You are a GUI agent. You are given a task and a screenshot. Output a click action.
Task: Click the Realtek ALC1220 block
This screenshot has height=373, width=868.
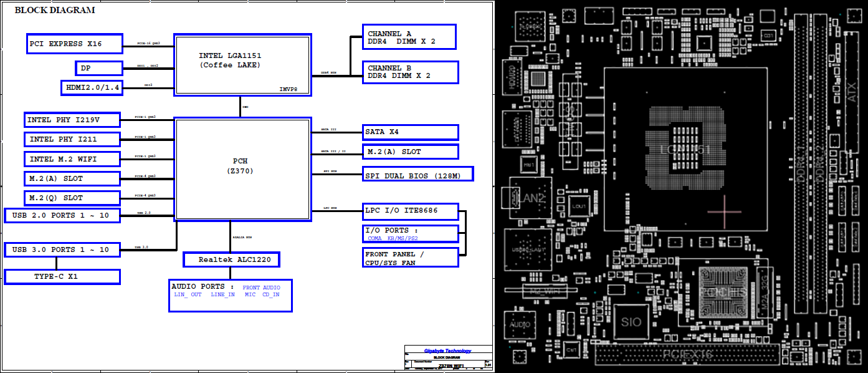coord(231,259)
